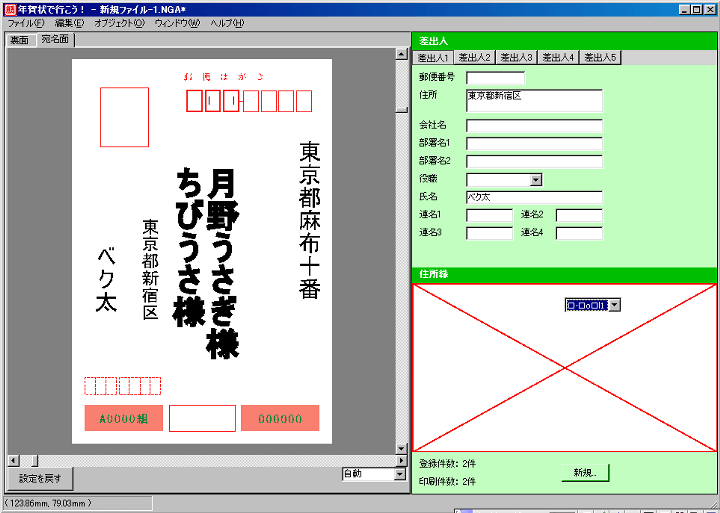Click the 印刷件数: 2件 text
Screen dimensions: 720x513
[447, 481]
